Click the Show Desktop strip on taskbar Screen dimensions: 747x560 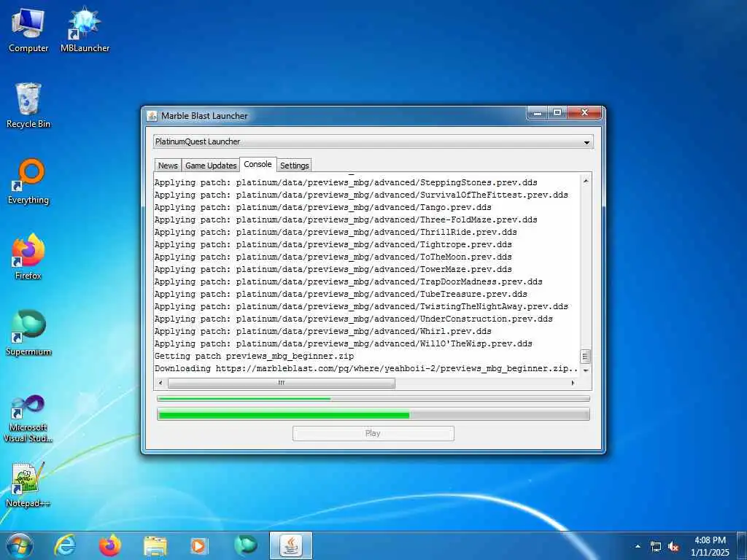point(742,545)
